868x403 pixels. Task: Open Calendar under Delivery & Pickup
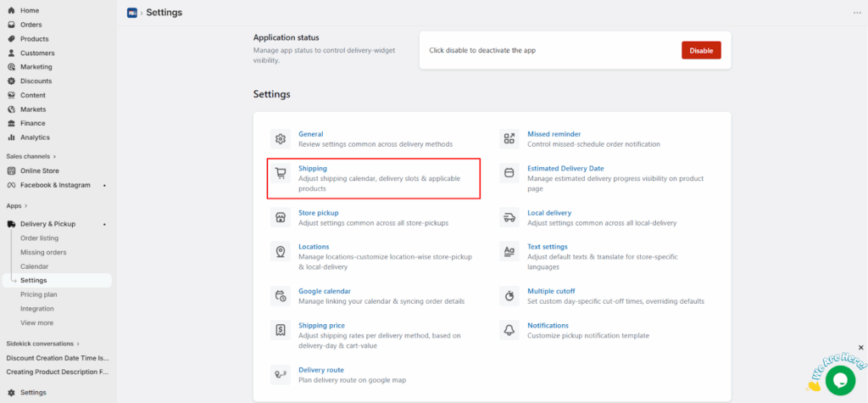pyautogui.click(x=35, y=266)
